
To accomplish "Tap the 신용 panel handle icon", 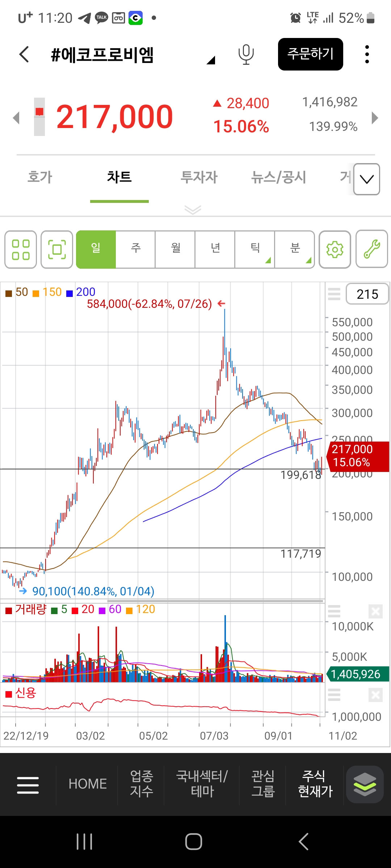I will pyautogui.click(x=334, y=695).
